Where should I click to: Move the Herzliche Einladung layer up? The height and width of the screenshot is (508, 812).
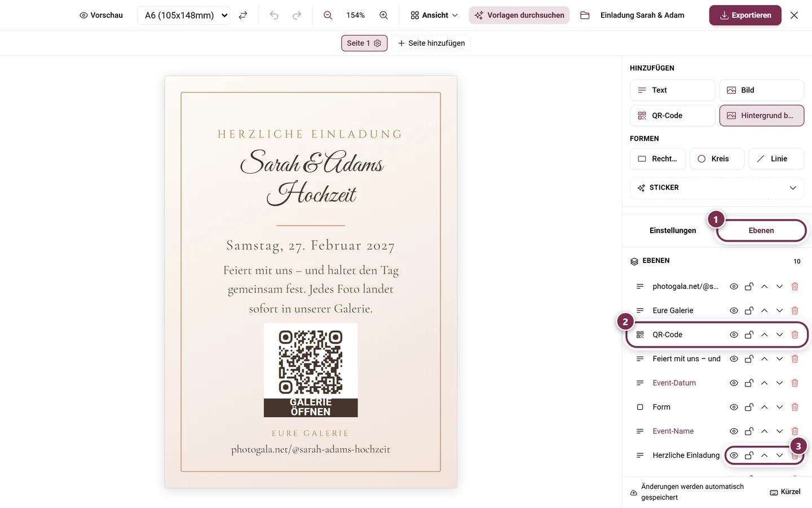pos(764,456)
